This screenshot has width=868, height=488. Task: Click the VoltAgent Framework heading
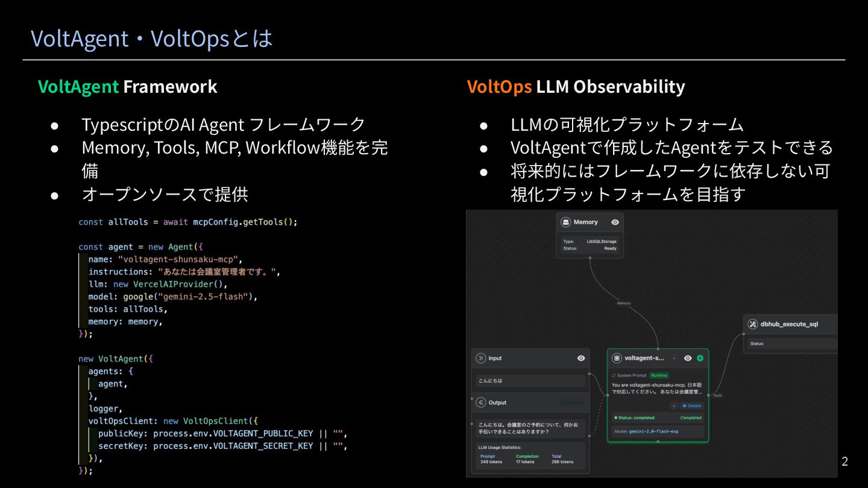(128, 87)
